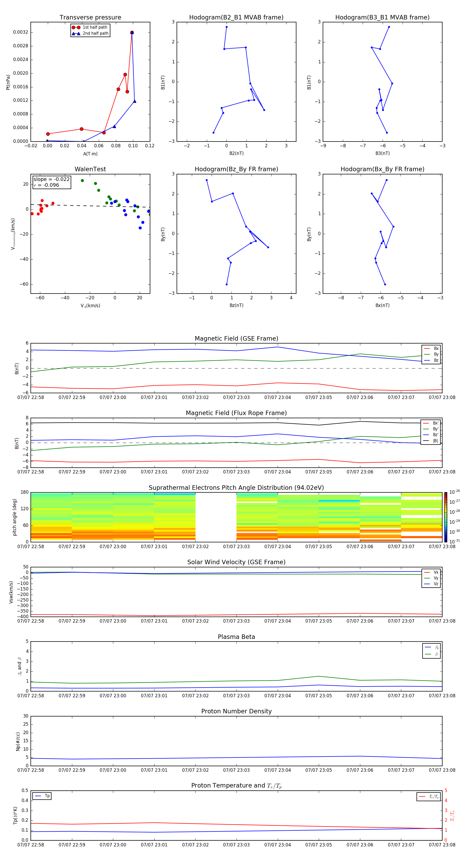Select the 'Vx' legend entry

pyautogui.click(x=431, y=572)
